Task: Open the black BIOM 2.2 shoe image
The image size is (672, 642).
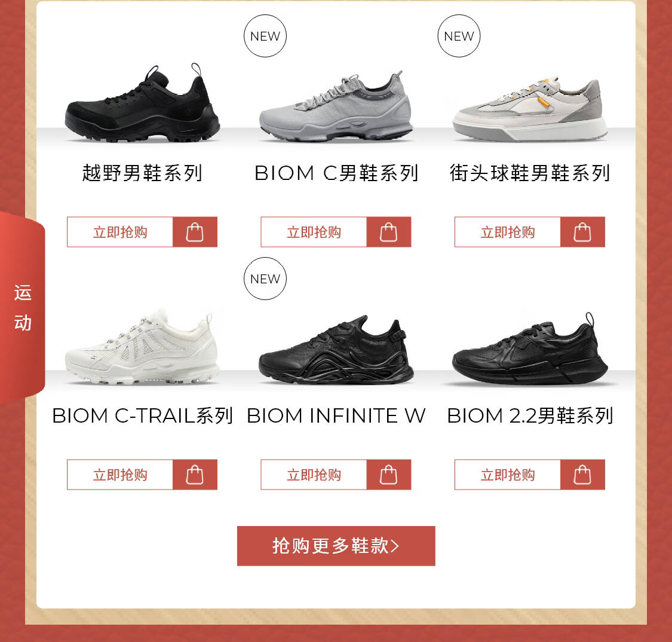Action: click(530, 348)
